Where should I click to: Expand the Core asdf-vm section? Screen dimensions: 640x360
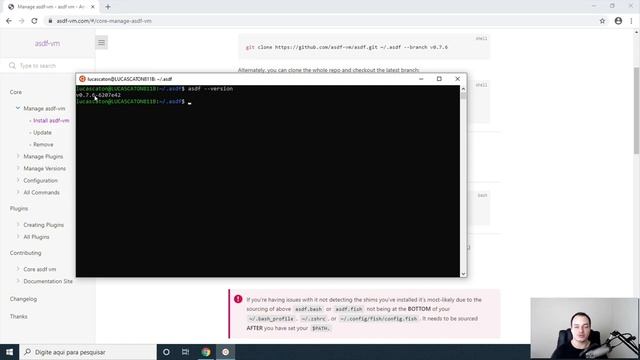pos(40,269)
